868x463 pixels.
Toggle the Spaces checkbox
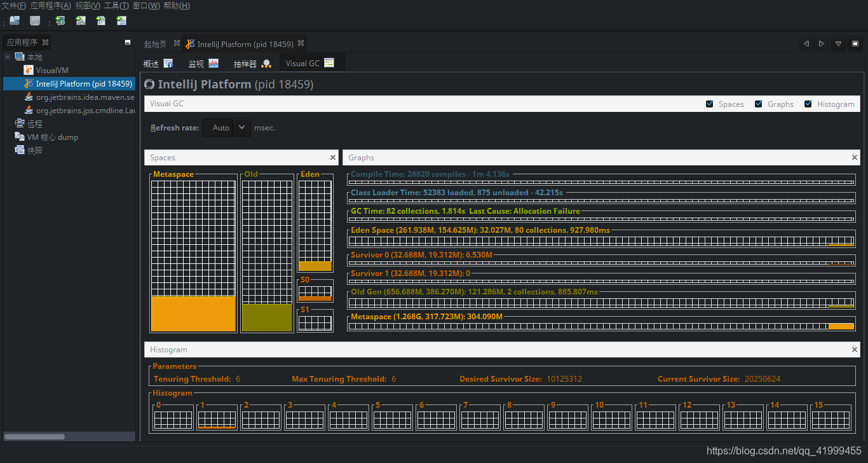point(710,104)
